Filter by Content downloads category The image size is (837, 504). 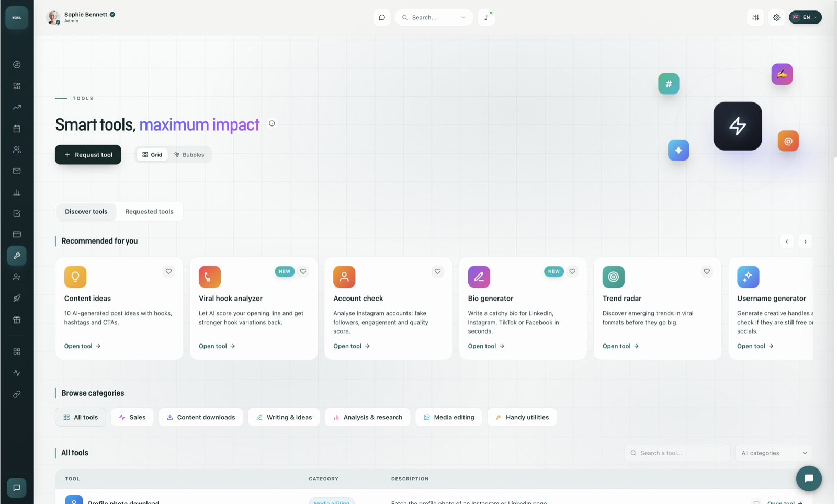pyautogui.click(x=201, y=417)
